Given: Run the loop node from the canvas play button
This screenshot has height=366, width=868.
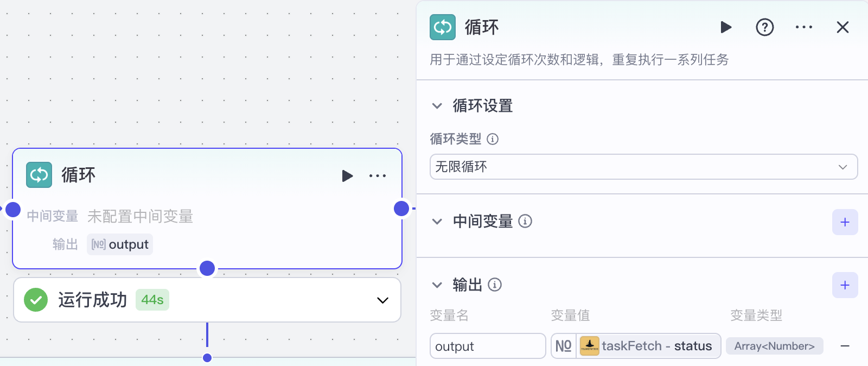Looking at the screenshot, I should [347, 175].
